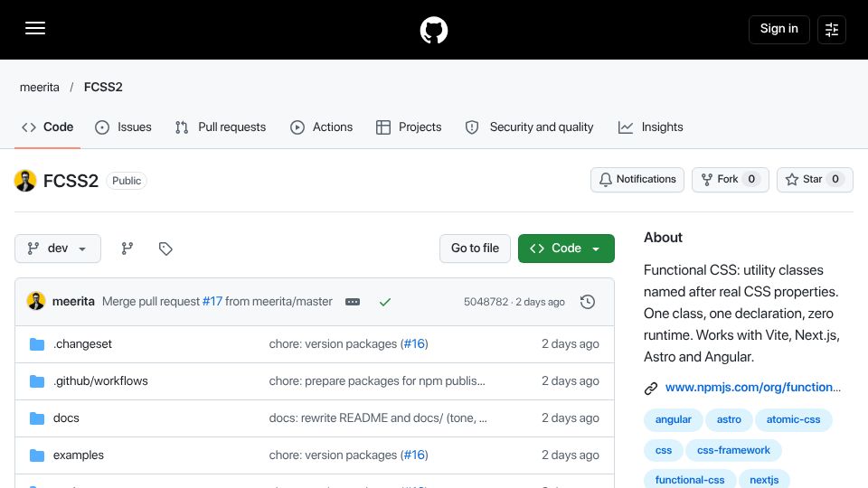Show checks status green checkmark
Image resolution: width=868 pixels, height=488 pixels.
(x=385, y=302)
